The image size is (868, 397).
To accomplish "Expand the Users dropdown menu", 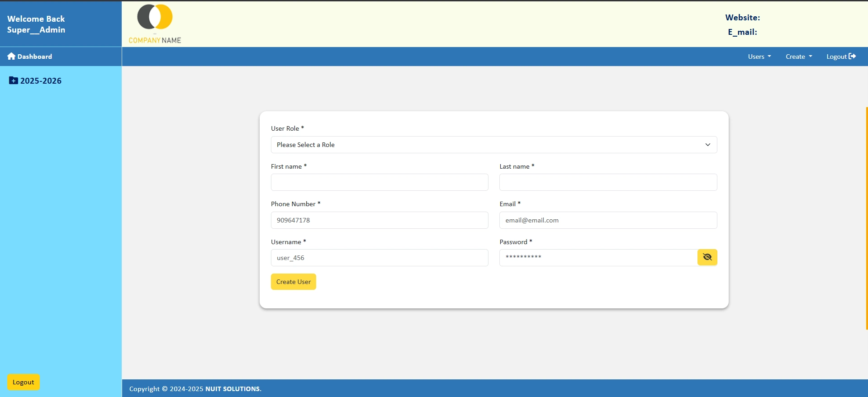I will [x=759, y=57].
